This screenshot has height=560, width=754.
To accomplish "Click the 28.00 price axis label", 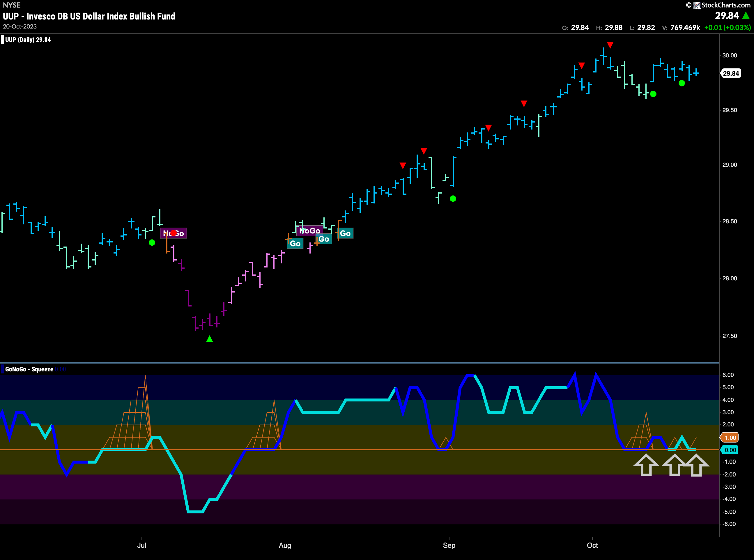I will [x=730, y=278].
